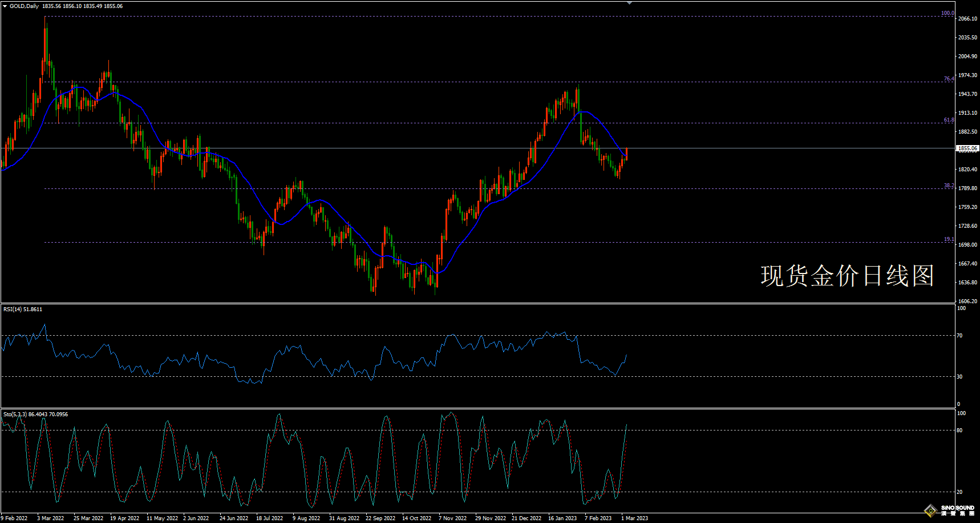Image resolution: width=980 pixels, height=523 pixels.
Task: Select the 19.1 Fibonacci level label
Action: (949, 239)
